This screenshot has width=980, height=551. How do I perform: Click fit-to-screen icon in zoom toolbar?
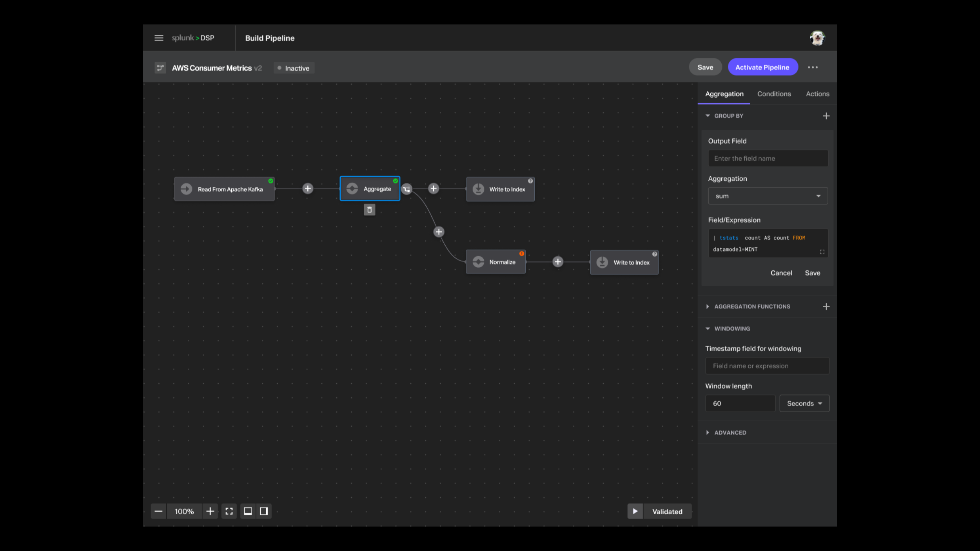[229, 511]
